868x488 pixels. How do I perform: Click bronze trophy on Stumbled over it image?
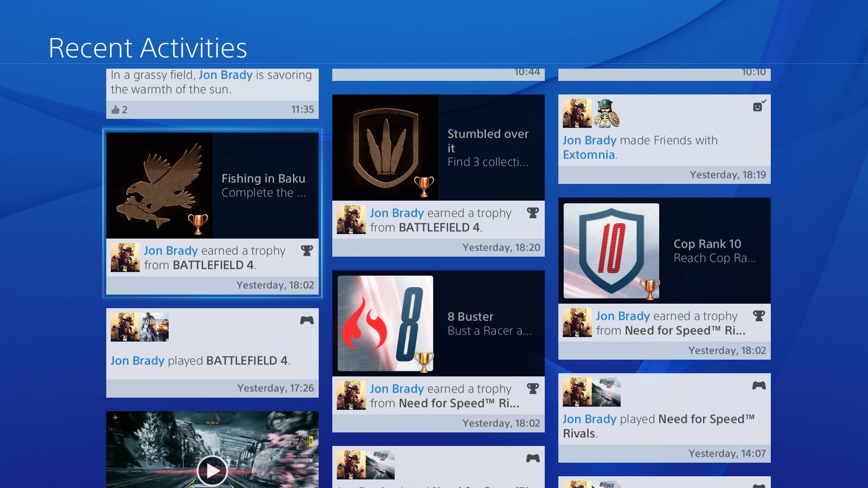424,186
